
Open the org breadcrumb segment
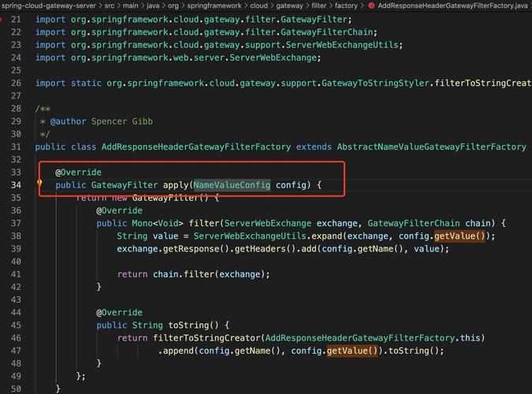tap(173, 6)
